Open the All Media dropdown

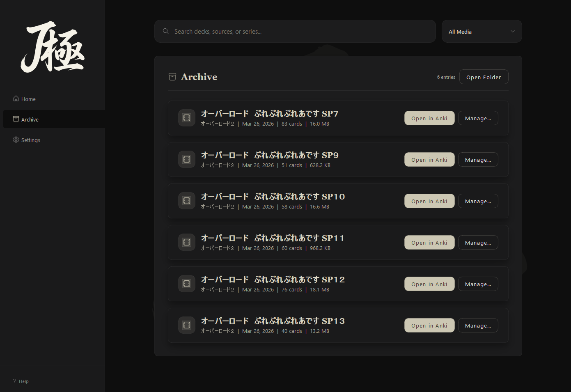[481, 31]
